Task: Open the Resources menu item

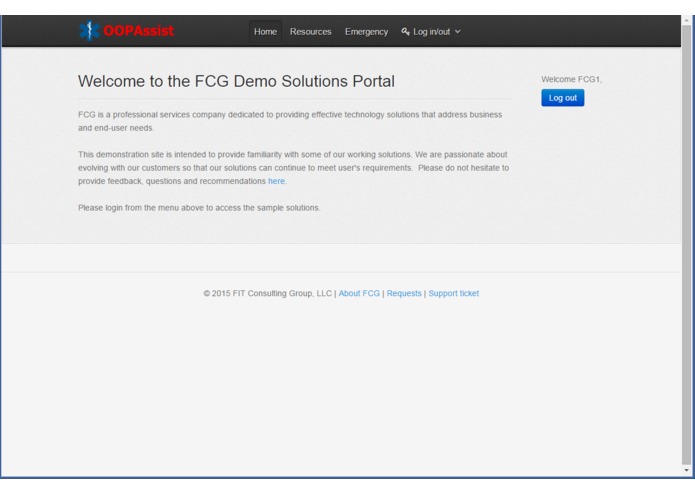Action: 310,31
